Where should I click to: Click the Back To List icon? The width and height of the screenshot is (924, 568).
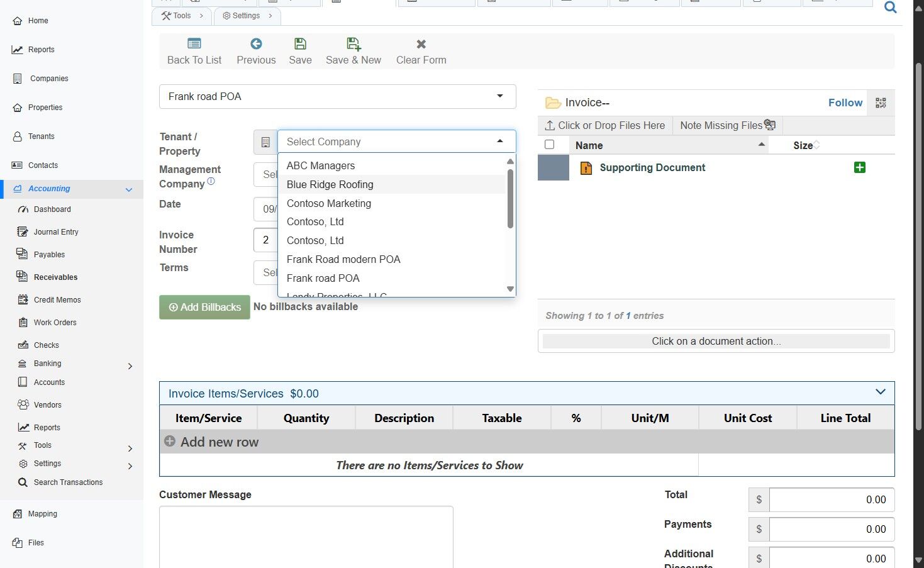coord(194,44)
